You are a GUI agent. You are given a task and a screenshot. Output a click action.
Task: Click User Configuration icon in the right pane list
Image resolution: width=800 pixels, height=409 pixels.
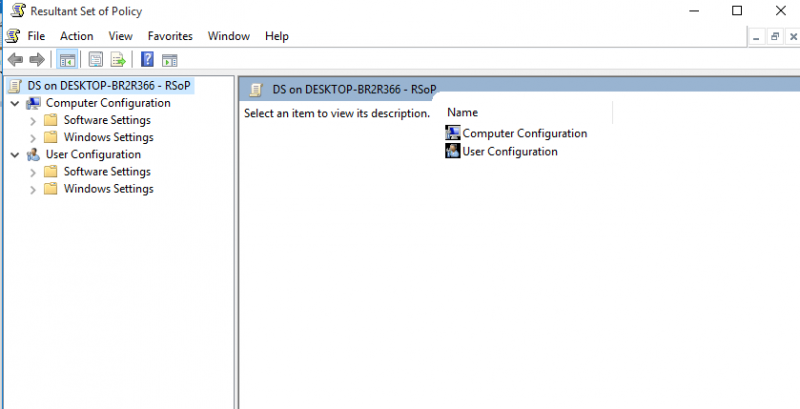tap(453, 151)
